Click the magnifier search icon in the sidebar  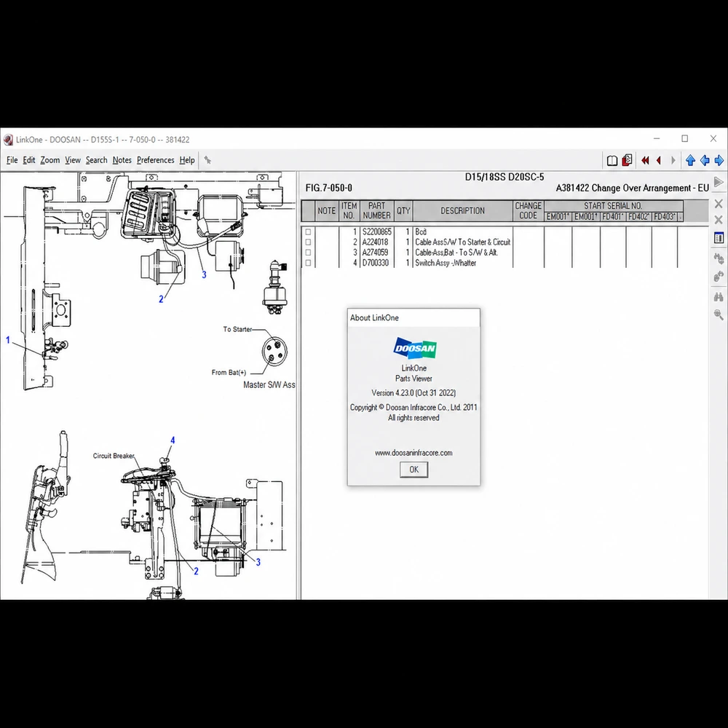(719, 315)
